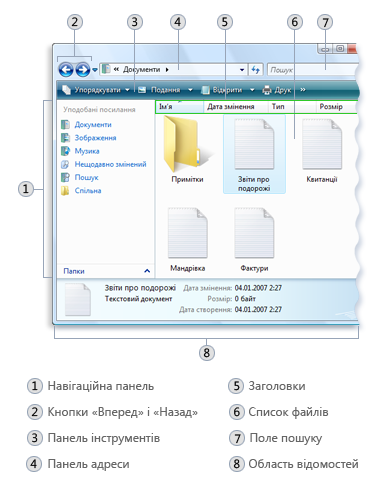The height and width of the screenshot is (494, 386).
Task: Click the Фактури file name label
Action: [254, 268]
